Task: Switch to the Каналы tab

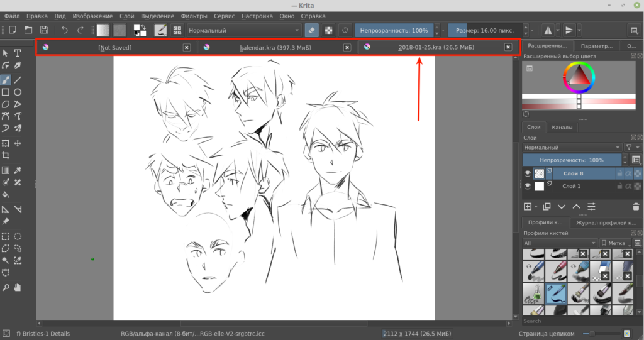Action: click(562, 128)
